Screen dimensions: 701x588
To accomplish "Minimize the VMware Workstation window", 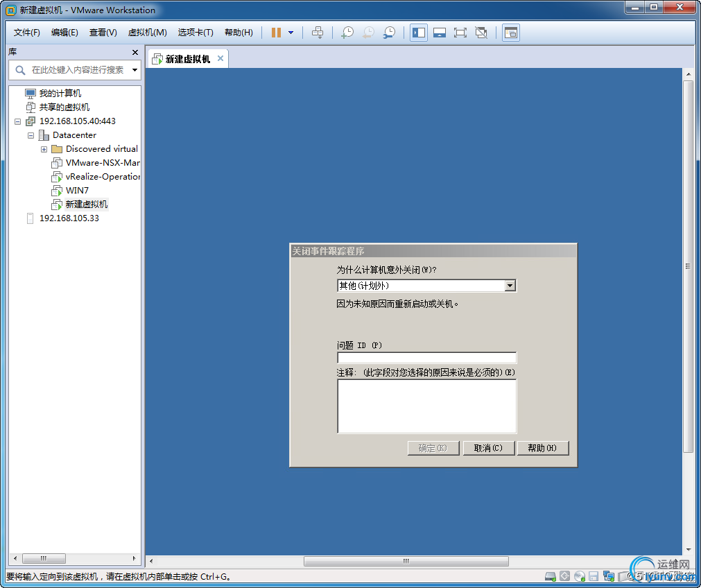I will [x=635, y=8].
